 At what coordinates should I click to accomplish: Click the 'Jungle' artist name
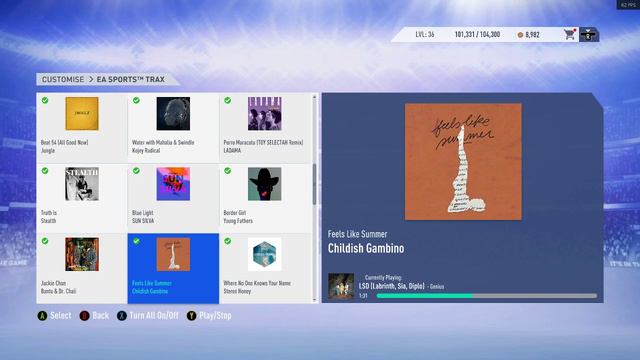48,151
